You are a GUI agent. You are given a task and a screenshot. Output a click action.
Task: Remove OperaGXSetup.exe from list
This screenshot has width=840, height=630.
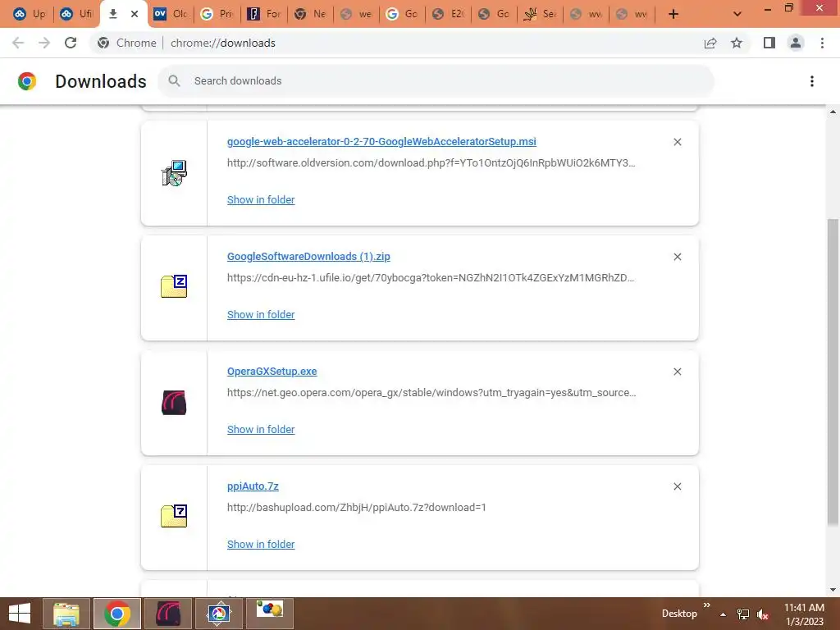click(677, 372)
